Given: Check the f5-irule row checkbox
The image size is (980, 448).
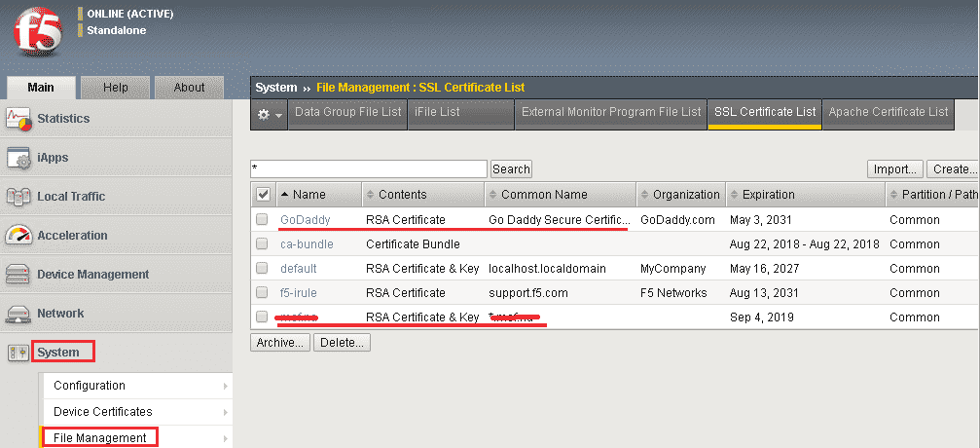Looking at the screenshot, I should (262, 293).
